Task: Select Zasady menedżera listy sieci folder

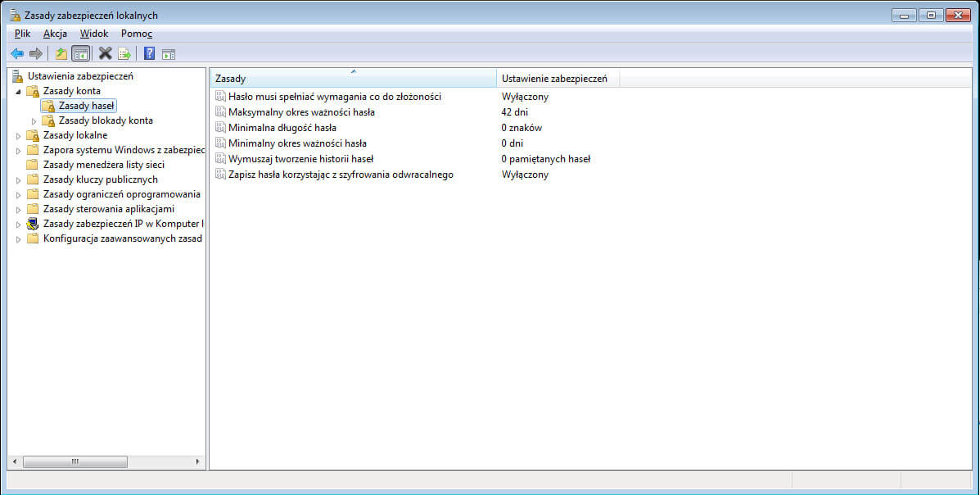Action: point(103,165)
